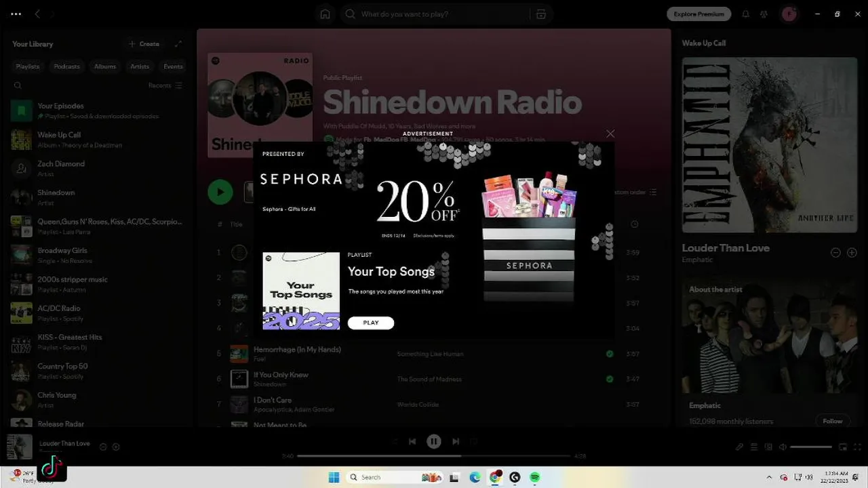Enter full screen with the corner arrows icon
The image size is (868, 488).
point(857,447)
